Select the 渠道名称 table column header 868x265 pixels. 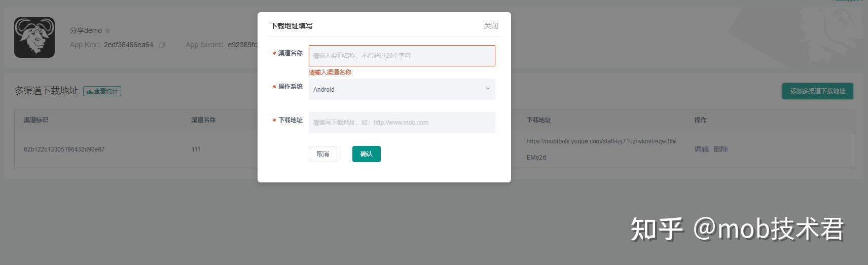(203, 120)
